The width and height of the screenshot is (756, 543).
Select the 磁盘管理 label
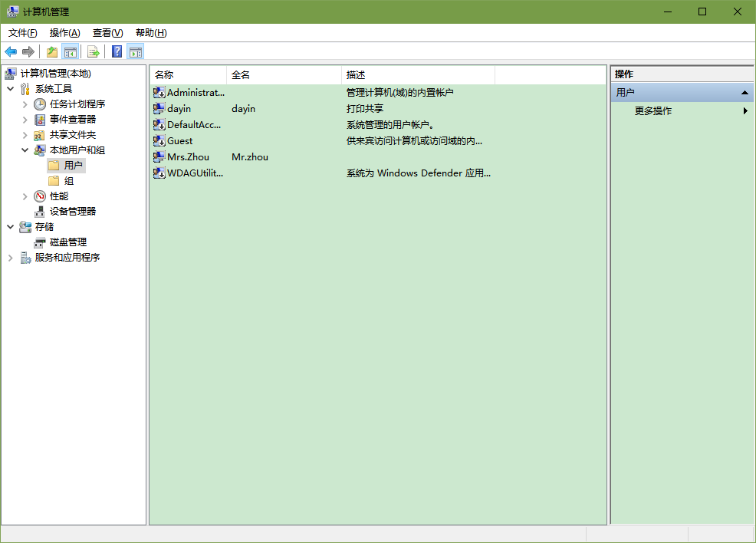(68, 242)
